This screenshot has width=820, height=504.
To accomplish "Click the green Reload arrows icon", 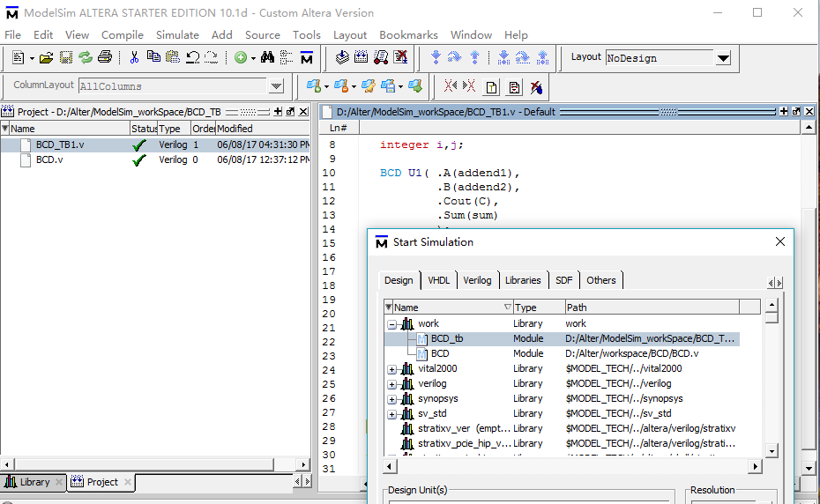I will pyautogui.click(x=86, y=57).
